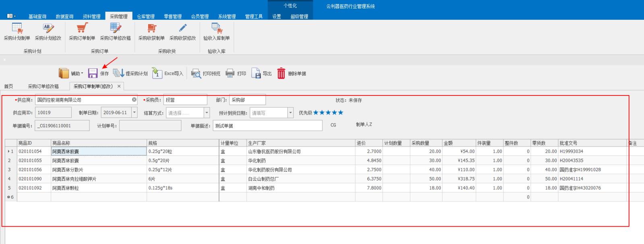Open the 设置 tab
The width and height of the screenshot is (644, 244).
pyautogui.click(x=277, y=17)
